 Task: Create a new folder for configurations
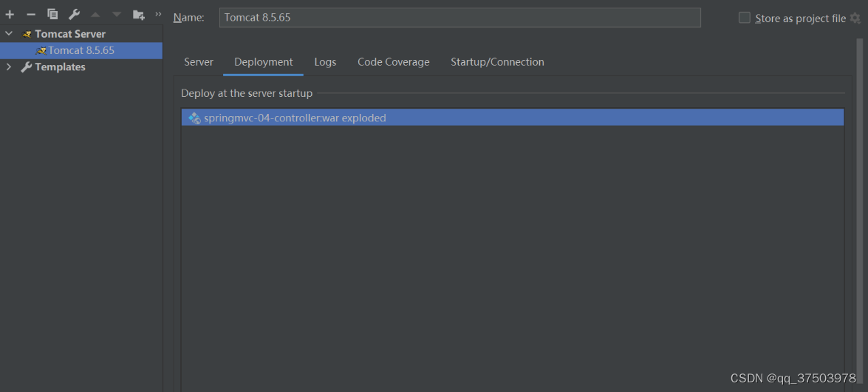tap(138, 14)
